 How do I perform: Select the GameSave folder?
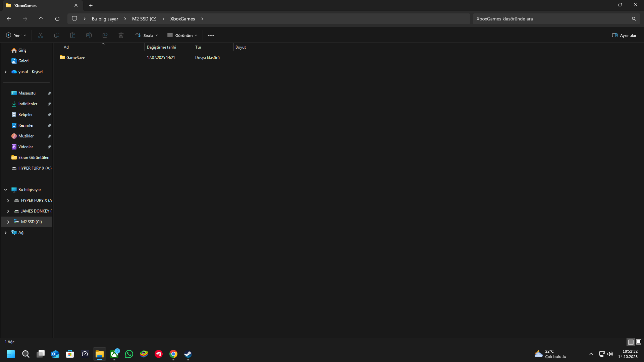tap(75, 58)
